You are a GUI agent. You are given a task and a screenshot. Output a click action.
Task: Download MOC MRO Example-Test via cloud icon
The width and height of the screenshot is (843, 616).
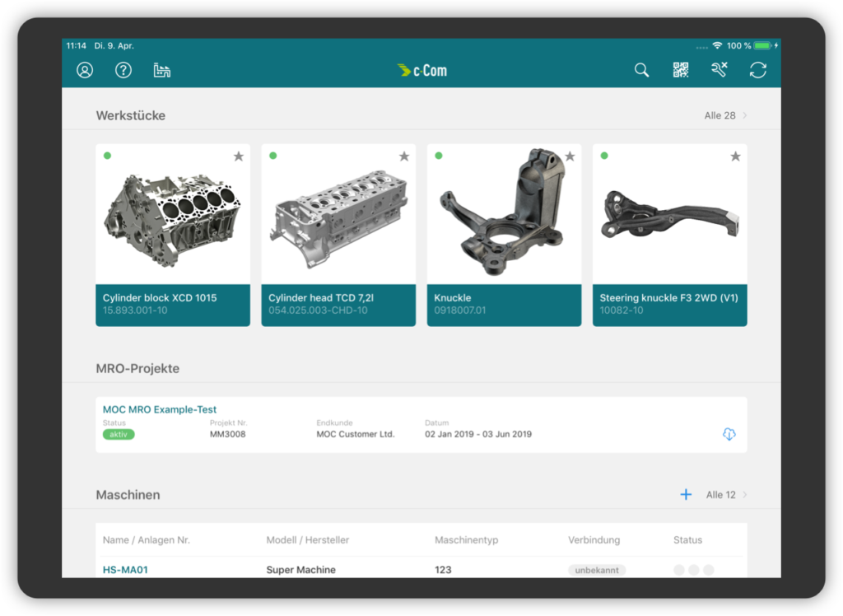tap(729, 434)
